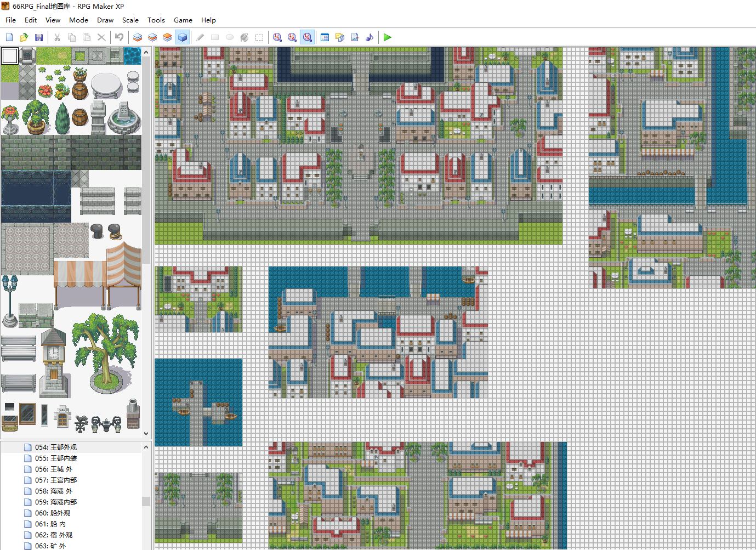The width and height of the screenshot is (756, 550).
Task: Create a new project with the toolbar icon
Action: pos(9,37)
